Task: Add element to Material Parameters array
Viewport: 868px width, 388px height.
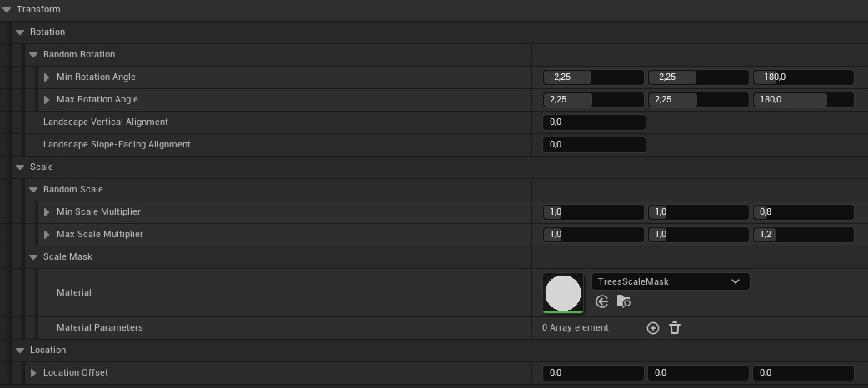Action: pyautogui.click(x=653, y=328)
